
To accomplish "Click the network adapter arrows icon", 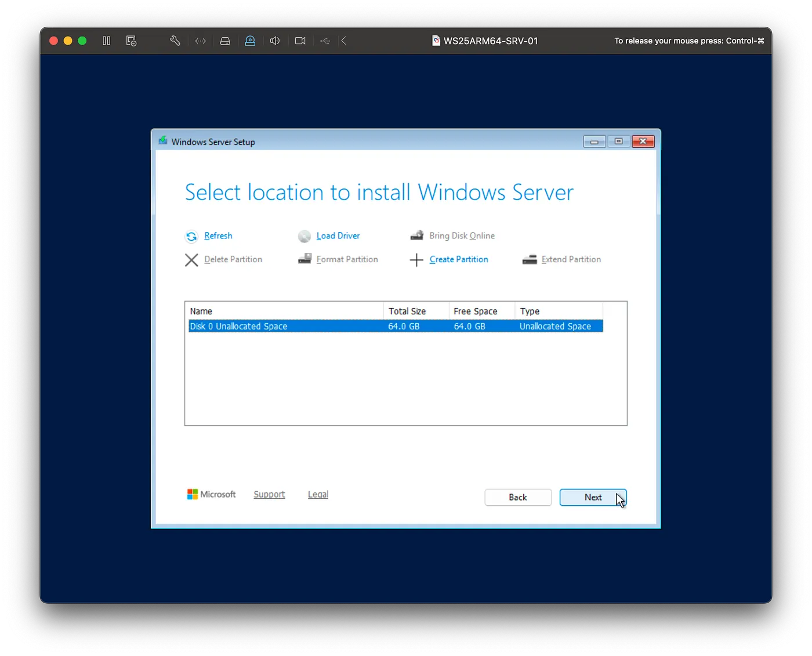I will (200, 41).
